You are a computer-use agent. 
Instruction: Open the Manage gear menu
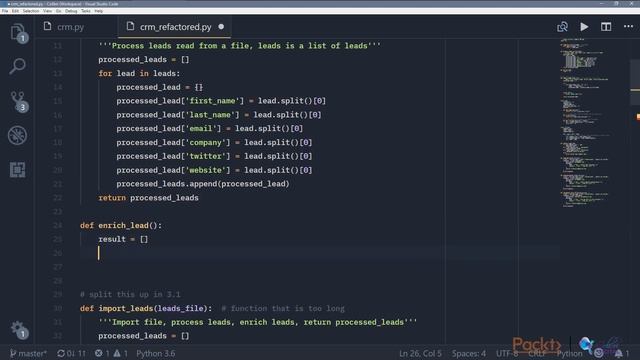point(18,329)
